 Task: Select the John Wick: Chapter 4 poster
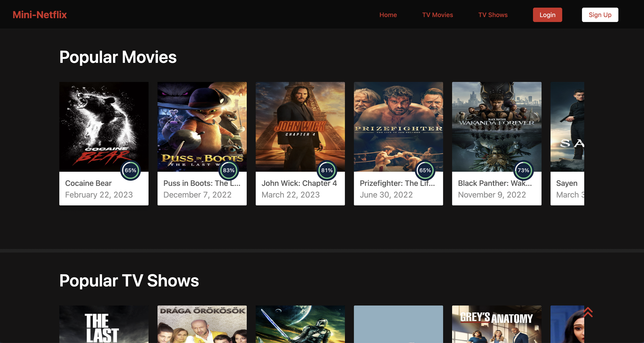coord(300,125)
